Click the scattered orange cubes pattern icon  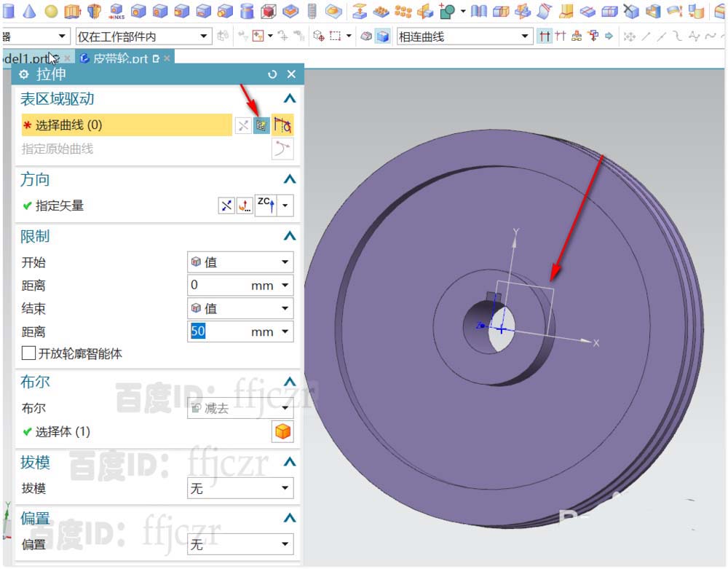coord(403,11)
